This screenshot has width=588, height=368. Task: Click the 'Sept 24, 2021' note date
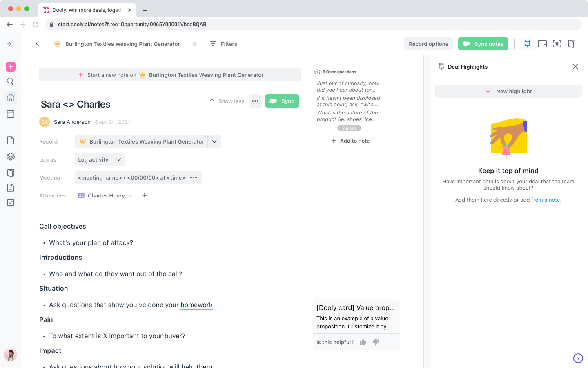(x=113, y=122)
